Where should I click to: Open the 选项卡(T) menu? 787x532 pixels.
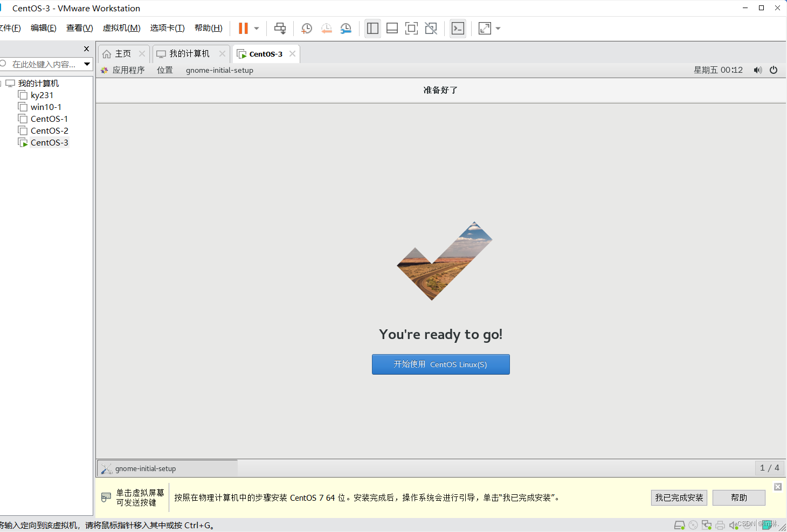(168, 28)
